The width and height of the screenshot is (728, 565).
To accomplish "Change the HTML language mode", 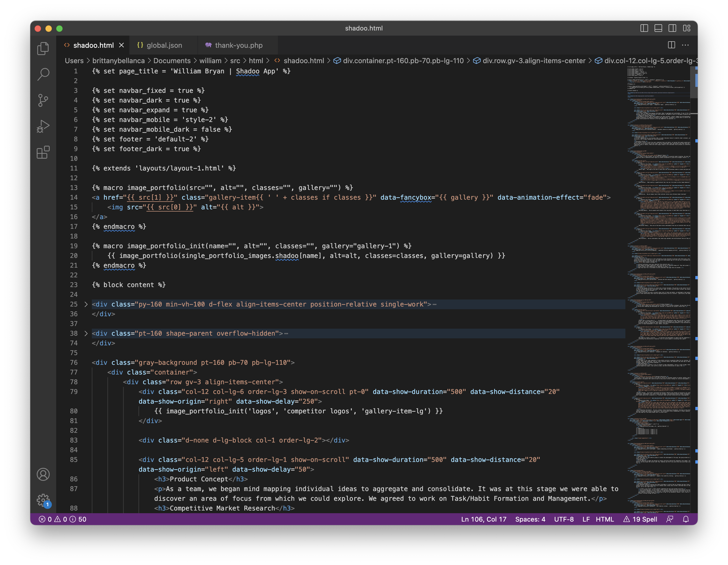I will pyautogui.click(x=605, y=519).
